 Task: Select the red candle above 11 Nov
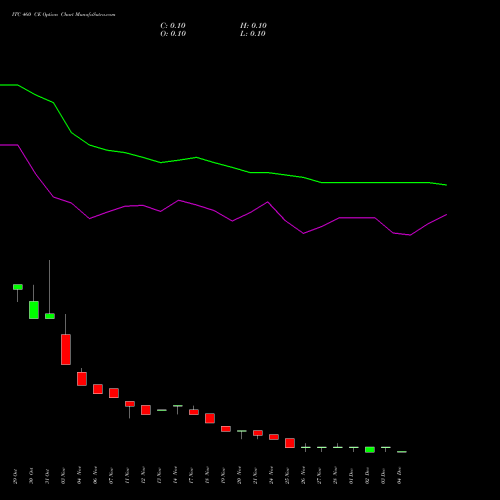coord(130,404)
